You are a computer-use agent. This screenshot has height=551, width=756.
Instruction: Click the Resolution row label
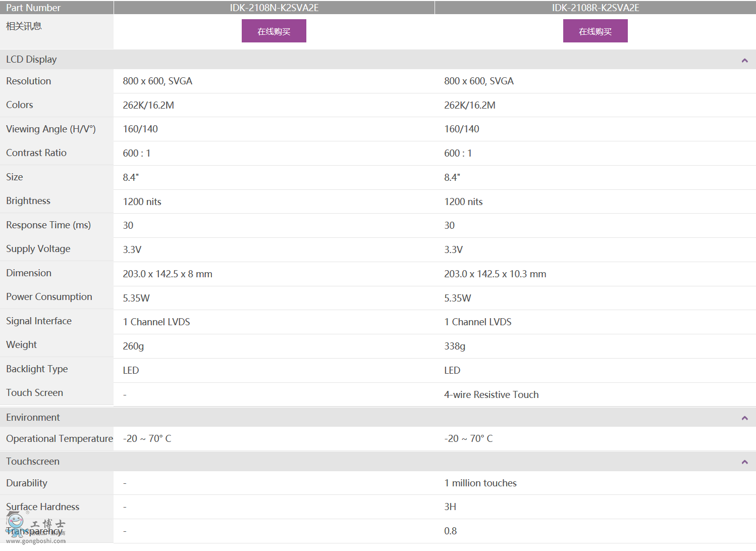click(x=29, y=81)
